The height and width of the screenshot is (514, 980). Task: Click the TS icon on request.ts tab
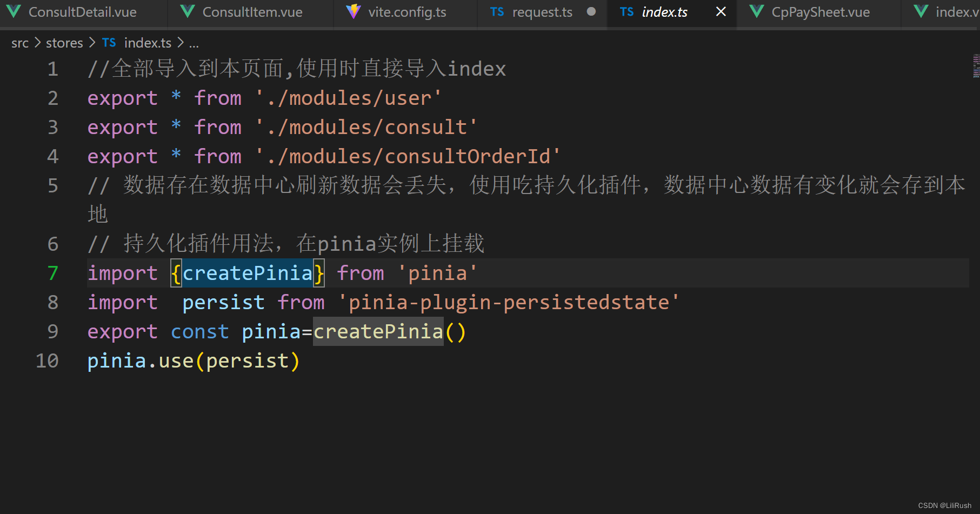pos(497,12)
